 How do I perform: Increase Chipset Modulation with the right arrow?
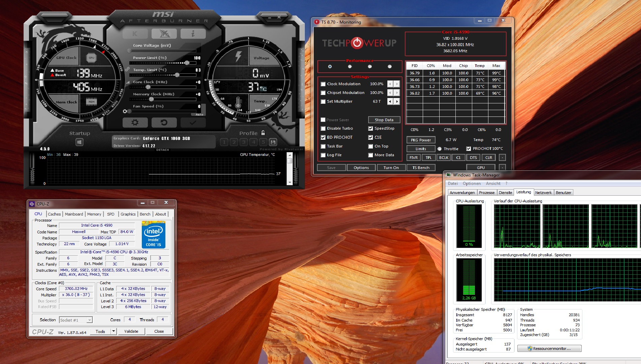(397, 93)
